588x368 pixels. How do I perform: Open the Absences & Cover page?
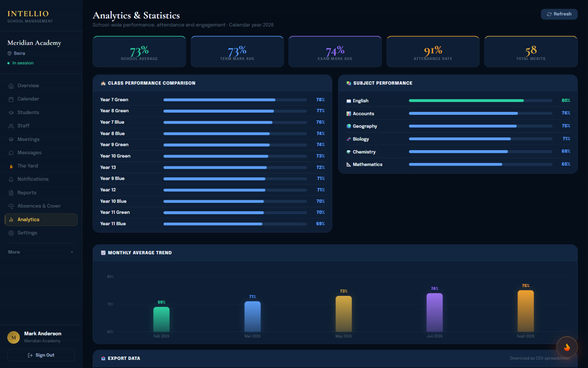tap(41, 206)
